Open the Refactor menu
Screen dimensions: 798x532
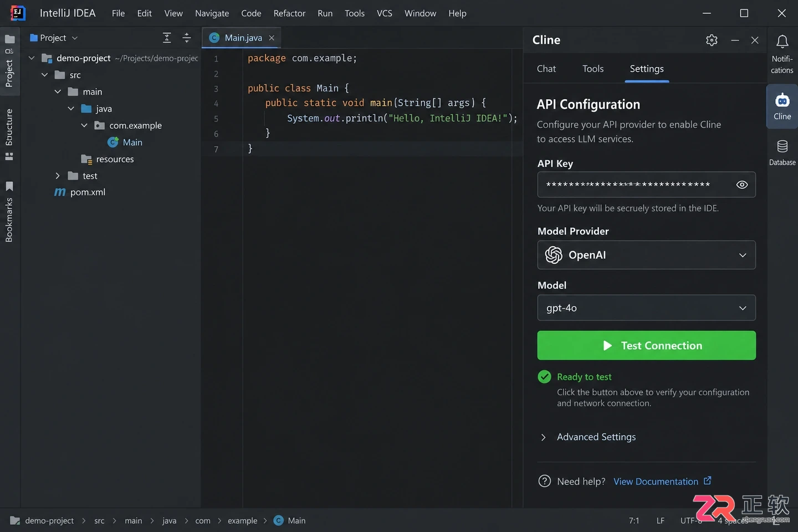289,13
